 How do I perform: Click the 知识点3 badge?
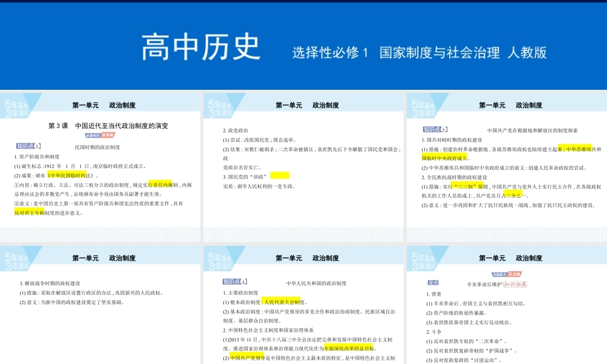click(x=234, y=281)
